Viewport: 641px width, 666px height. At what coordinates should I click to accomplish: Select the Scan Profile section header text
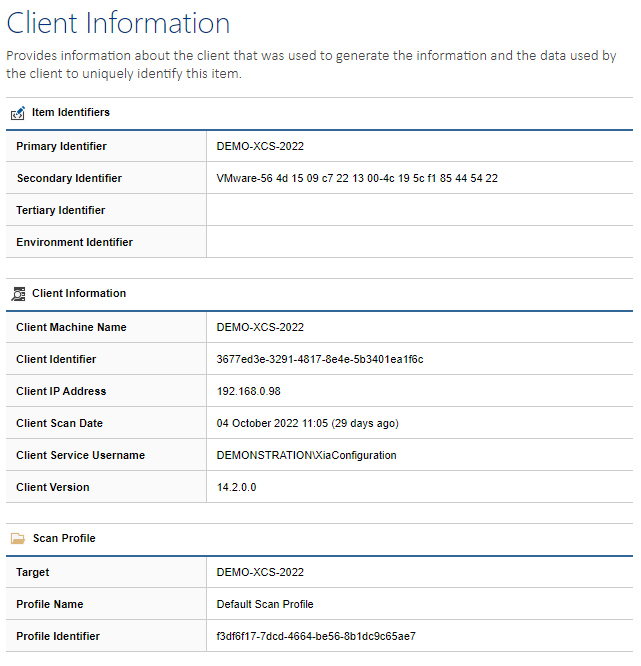pyautogui.click(x=64, y=539)
